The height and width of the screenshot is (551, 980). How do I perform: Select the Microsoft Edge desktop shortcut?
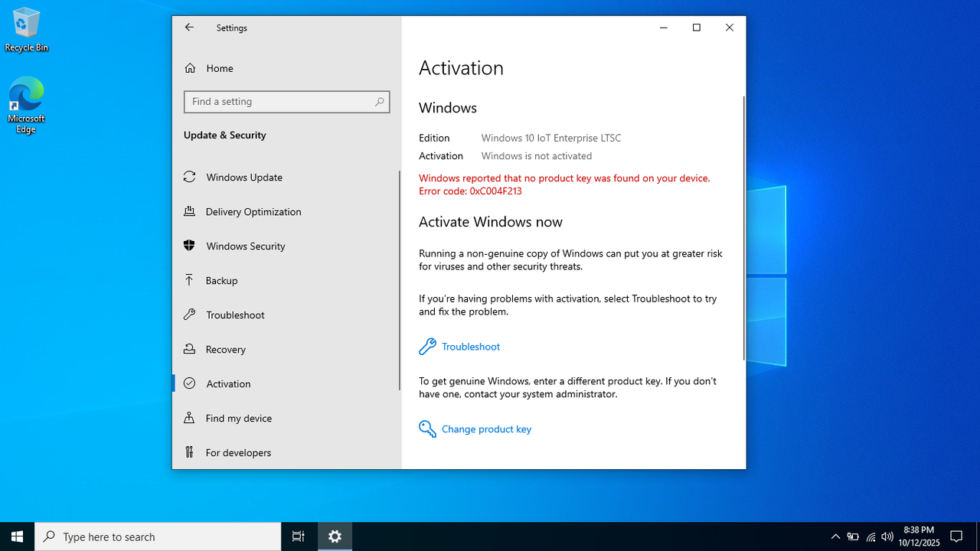[x=26, y=105]
